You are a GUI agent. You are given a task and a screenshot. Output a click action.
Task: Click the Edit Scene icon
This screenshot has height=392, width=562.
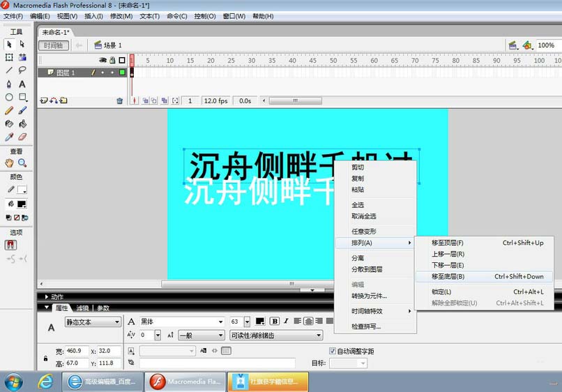point(513,45)
